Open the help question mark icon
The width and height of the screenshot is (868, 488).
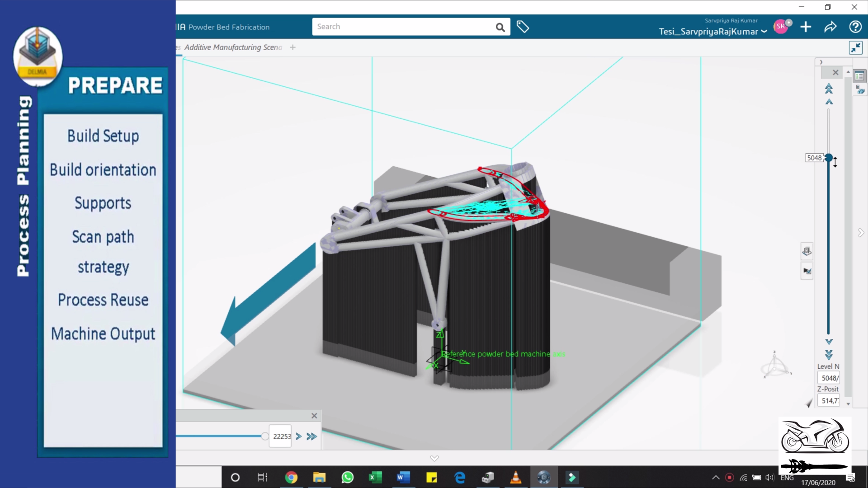coord(855,27)
